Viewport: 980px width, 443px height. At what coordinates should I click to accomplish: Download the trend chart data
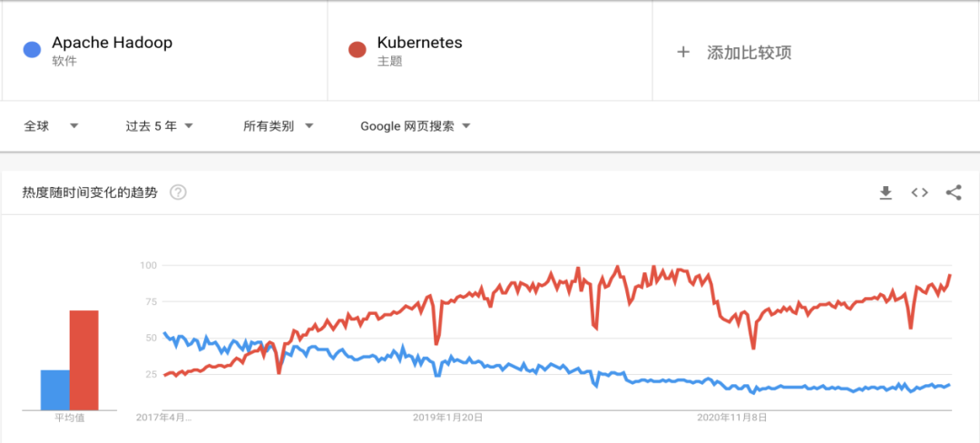885,192
